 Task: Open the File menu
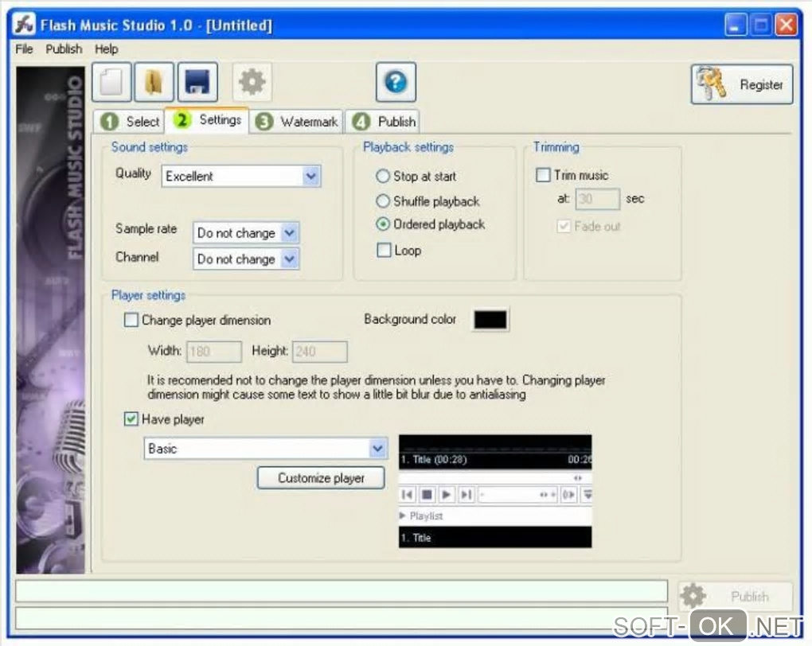coord(24,49)
